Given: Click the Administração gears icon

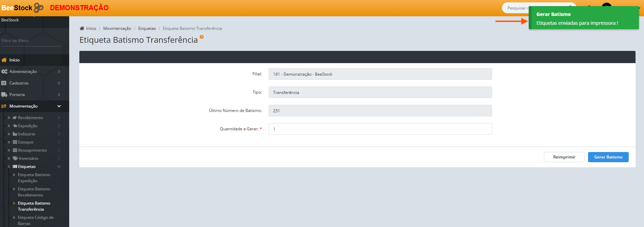Looking at the screenshot, I should point(4,72).
